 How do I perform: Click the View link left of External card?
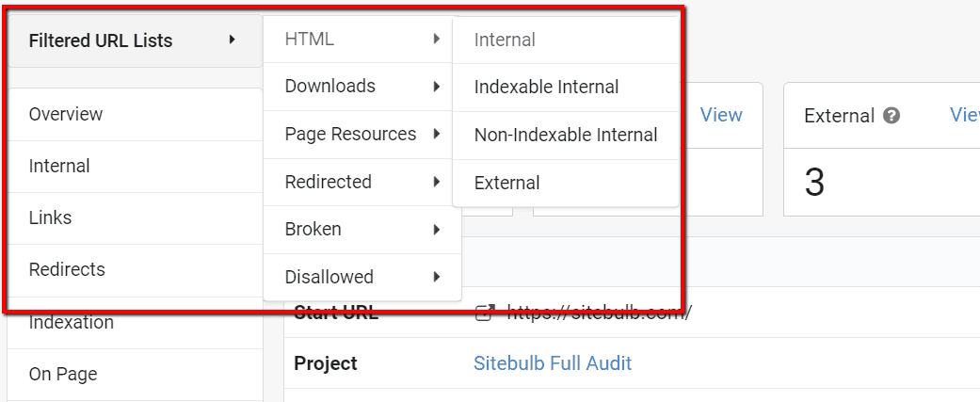721,115
